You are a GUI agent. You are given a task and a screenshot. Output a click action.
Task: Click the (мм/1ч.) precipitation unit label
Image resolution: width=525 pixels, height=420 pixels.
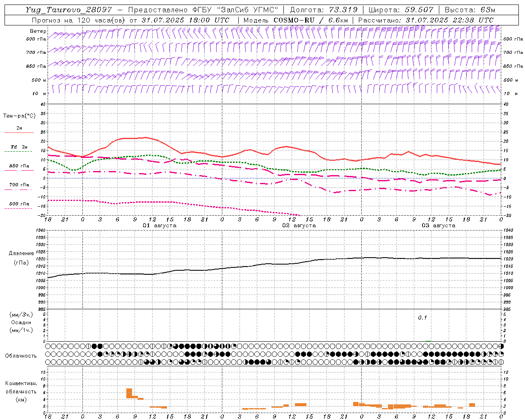click(x=21, y=330)
